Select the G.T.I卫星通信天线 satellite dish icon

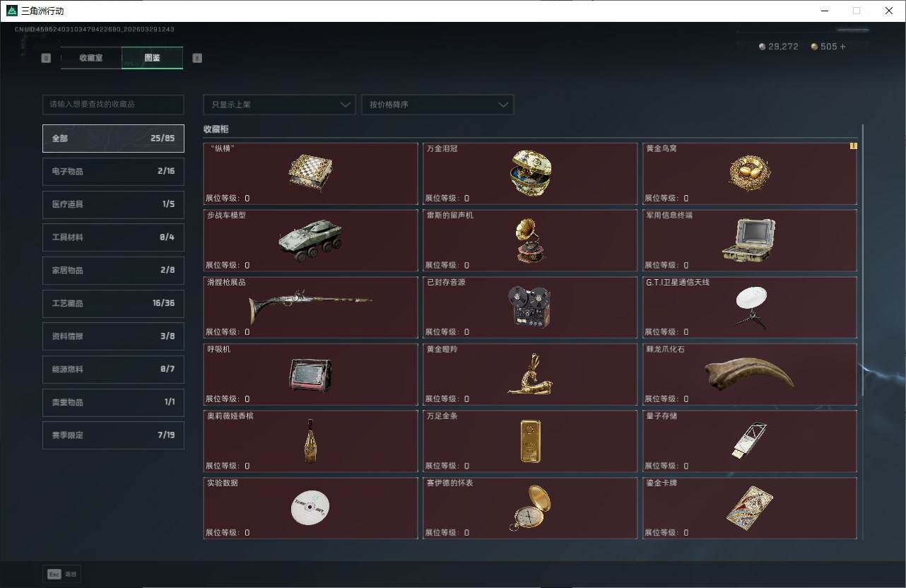click(750, 309)
